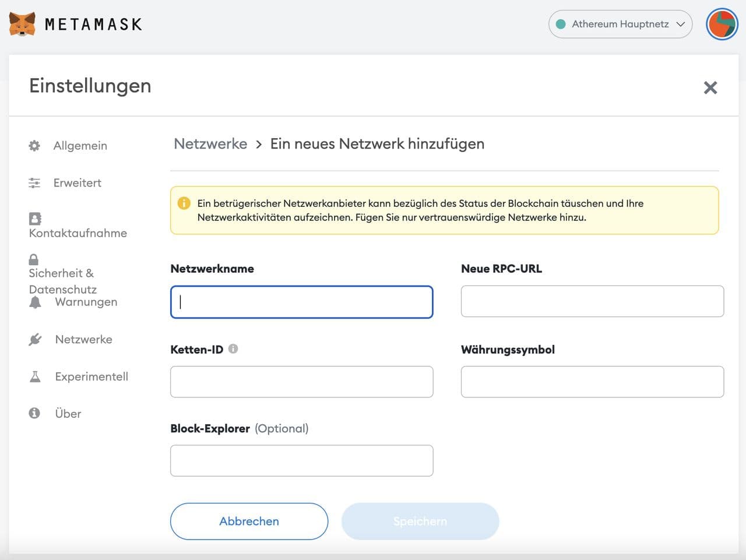This screenshot has height=560, width=746.
Task: Click into the Ketten-ID input field
Action: (x=301, y=382)
